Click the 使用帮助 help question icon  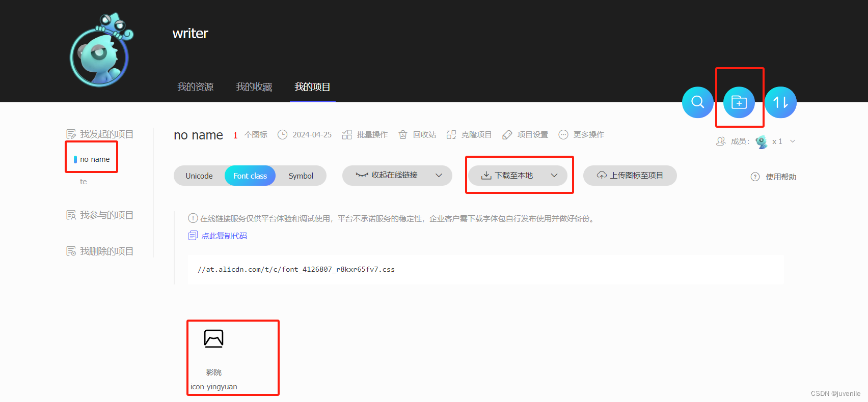[x=755, y=177]
